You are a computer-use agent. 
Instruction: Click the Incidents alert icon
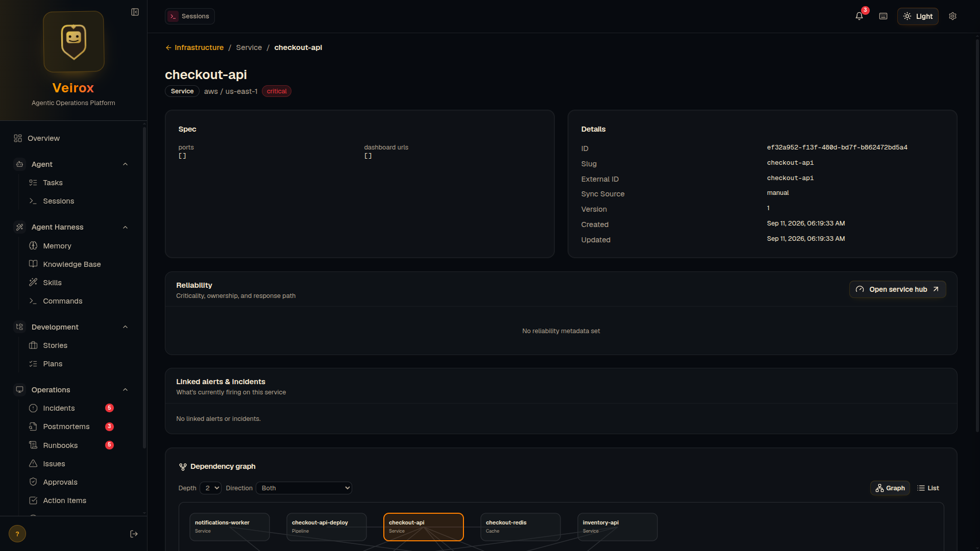tap(33, 408)
